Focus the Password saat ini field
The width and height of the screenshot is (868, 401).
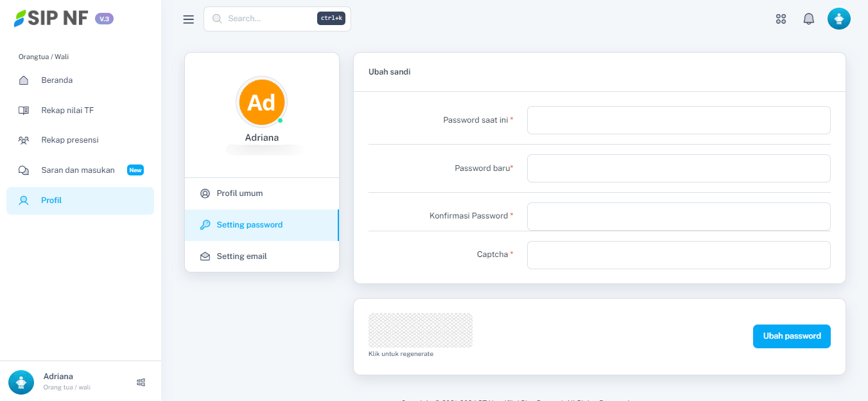pyautogui.click(x=678, y=120)
